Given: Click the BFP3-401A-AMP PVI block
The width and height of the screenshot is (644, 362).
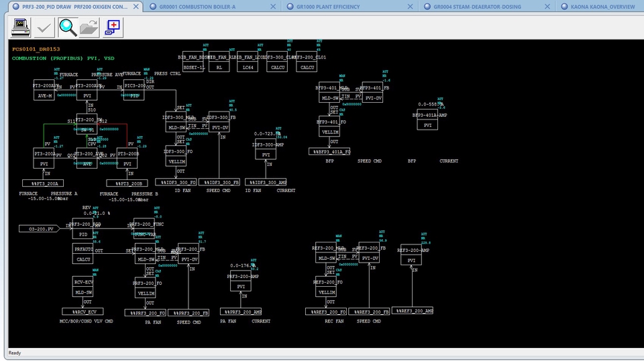Looking at the screenshot, I should (x=427, y=120).
